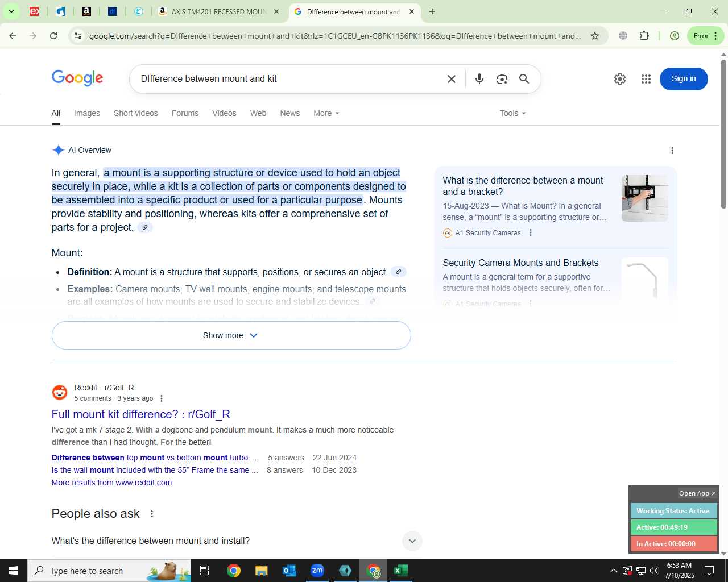Open a new browser tab
This screenshot has height=582, width=728.
coord(432,11)
